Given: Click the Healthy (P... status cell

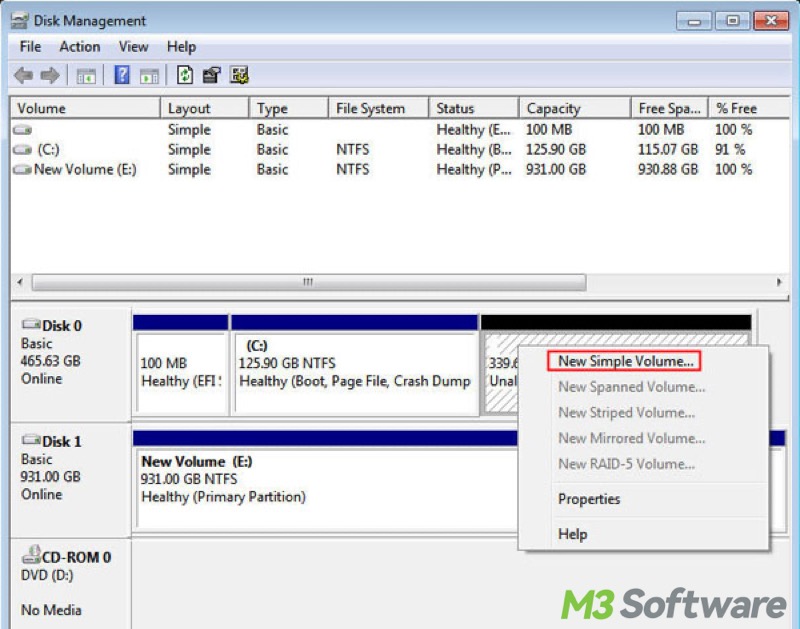Looking at the screenshot, I should (474, 169).
